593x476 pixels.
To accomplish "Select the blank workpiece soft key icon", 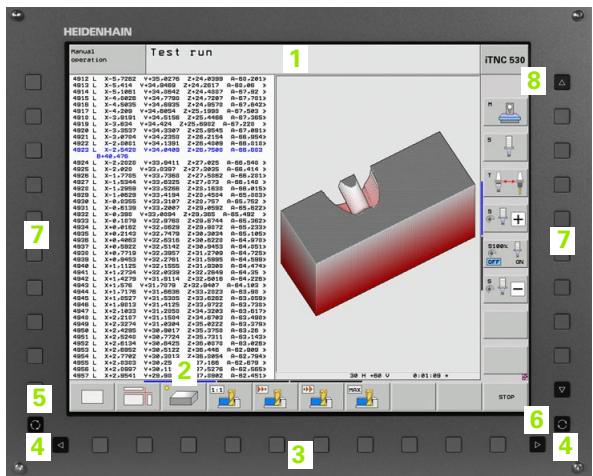I will 92,397.
